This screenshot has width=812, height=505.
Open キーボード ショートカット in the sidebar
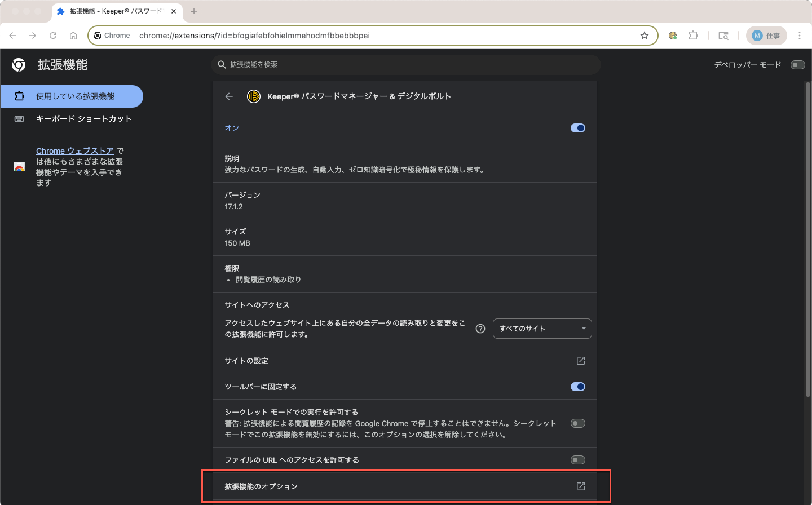pyautogui.click(x=83, y=119)
